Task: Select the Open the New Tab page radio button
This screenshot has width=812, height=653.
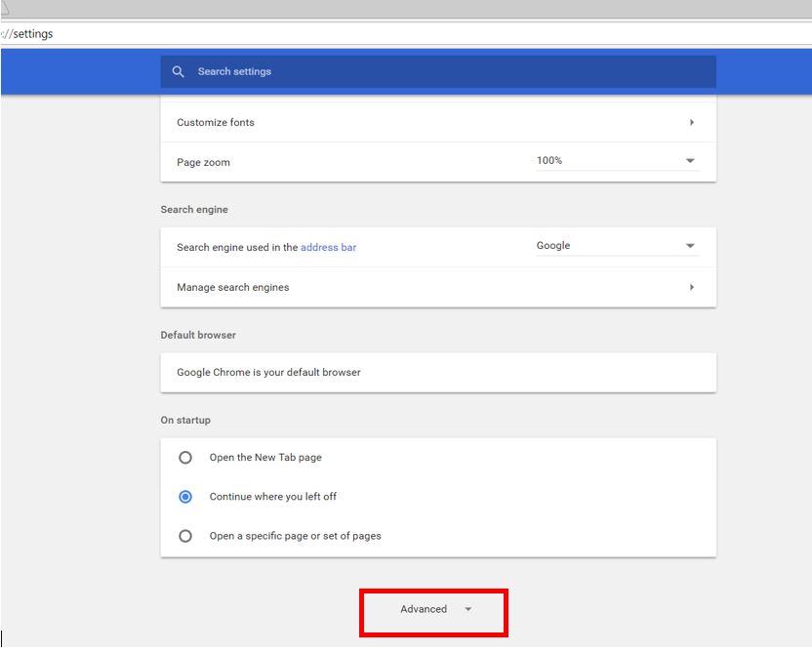Action: [x=185, y=457]
